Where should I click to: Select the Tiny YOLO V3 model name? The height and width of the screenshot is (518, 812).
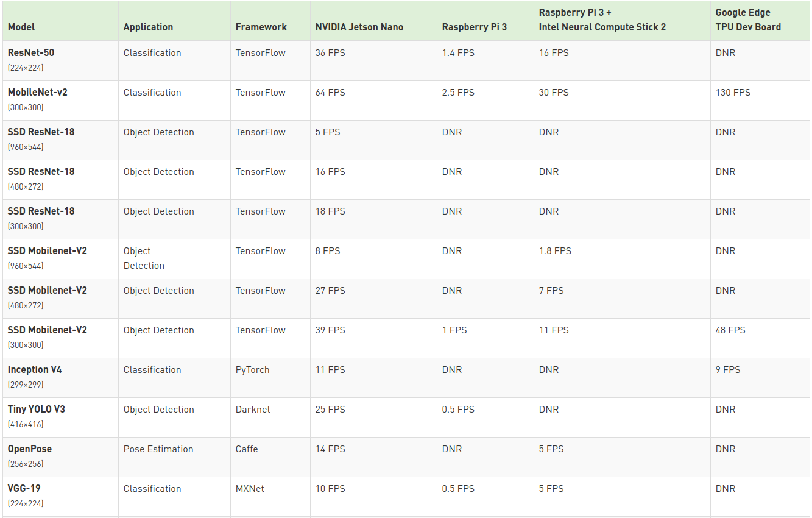click(x=36, y=410)
